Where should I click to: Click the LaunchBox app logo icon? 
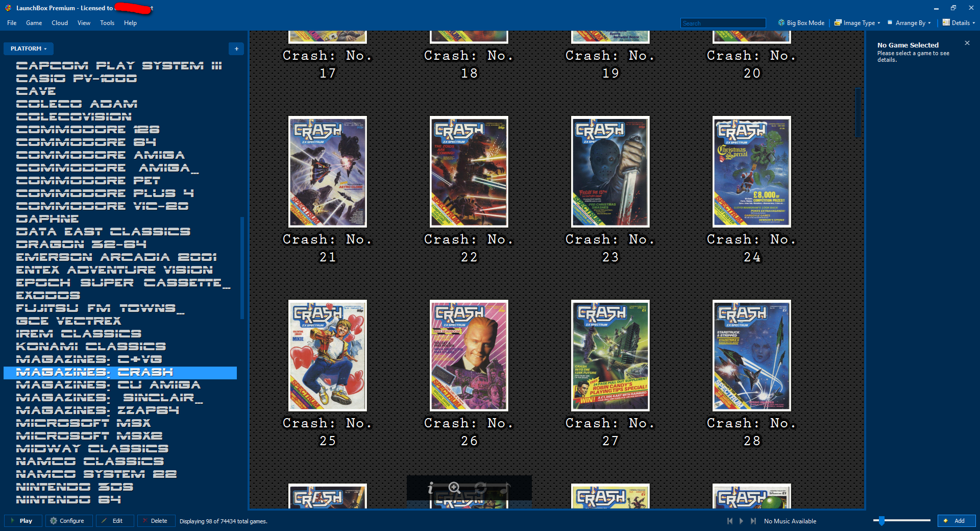pyautogui.click(x=8, y=8)
